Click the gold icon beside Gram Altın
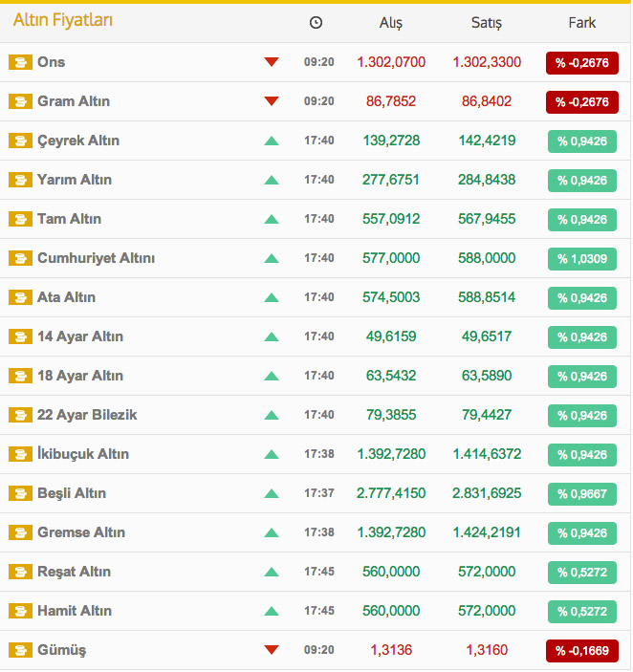Image resolution: width=633 pixels, height=672 pixels. tap(20, 101)
